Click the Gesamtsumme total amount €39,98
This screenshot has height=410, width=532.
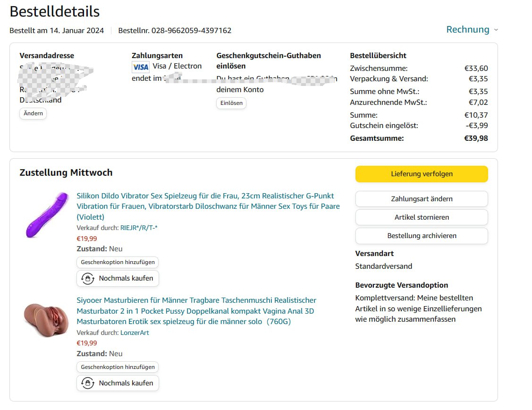point(476,138)
